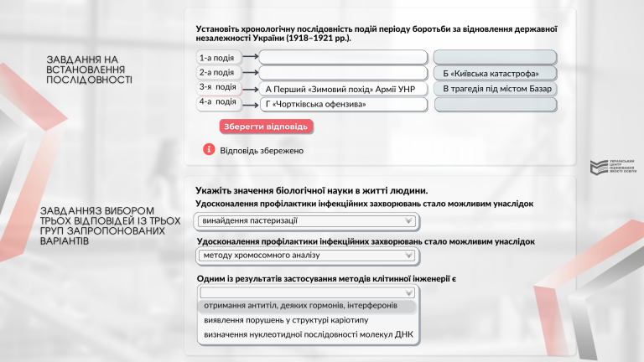Select answer 'В трагедія під містом Базар'
Image resolution: width=644 pixels, height=362 pixels.
click(x=495, y=89)
